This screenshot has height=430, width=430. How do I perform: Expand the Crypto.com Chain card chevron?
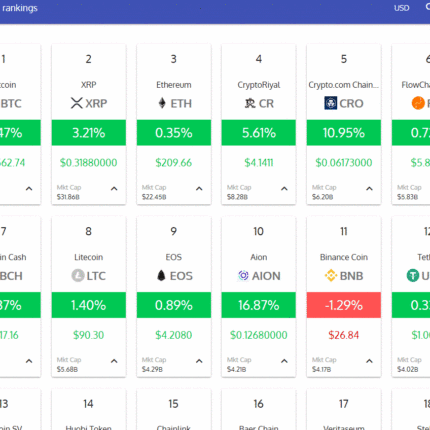369,189
